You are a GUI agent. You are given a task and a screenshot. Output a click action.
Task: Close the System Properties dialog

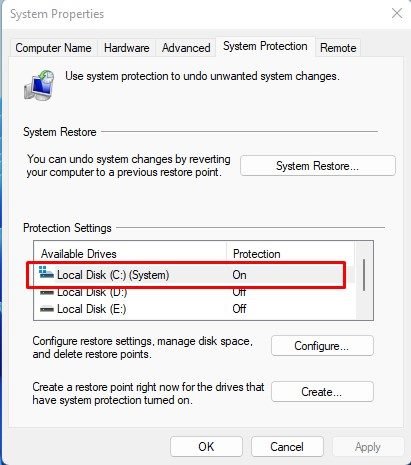(397, 14)
